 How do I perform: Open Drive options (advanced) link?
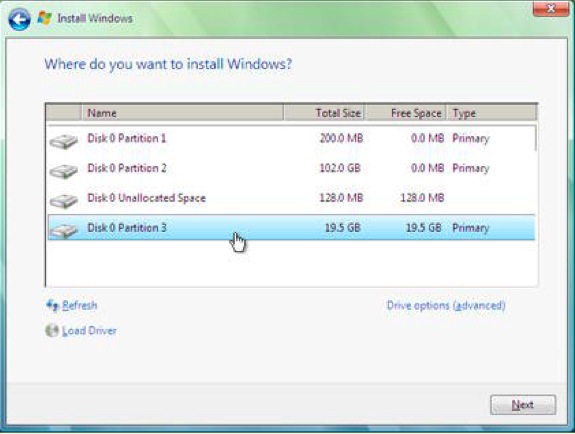446,305
